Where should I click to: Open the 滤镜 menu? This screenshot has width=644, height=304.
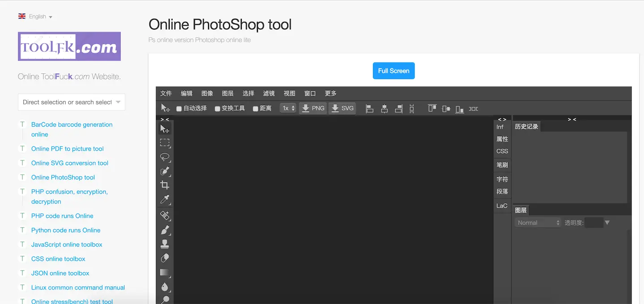269,93
